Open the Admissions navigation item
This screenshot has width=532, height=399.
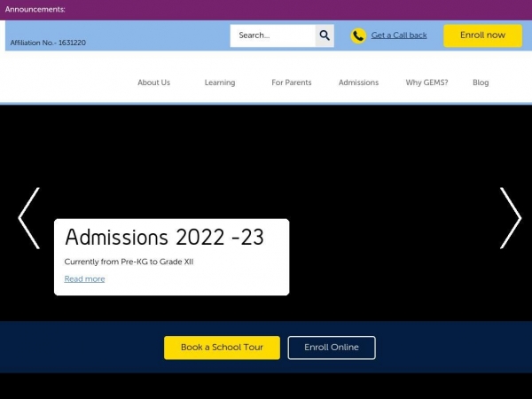pos(358,82)
